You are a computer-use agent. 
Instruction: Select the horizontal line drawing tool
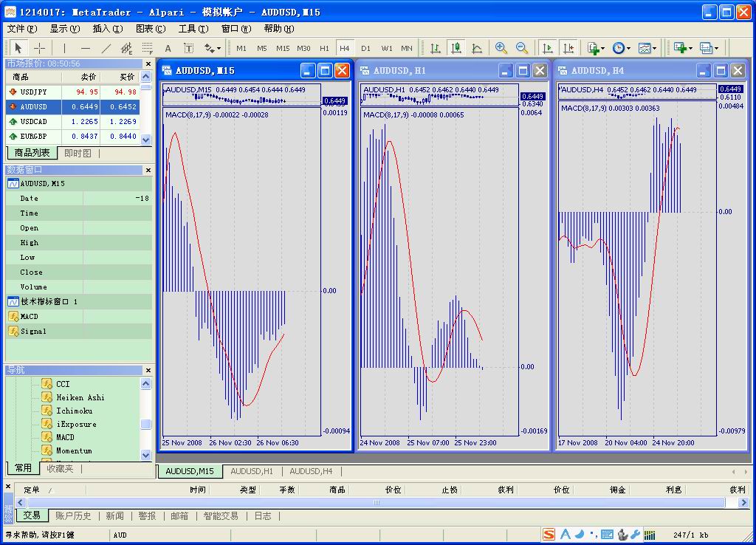pyautogui.click(x=86, y=48)
